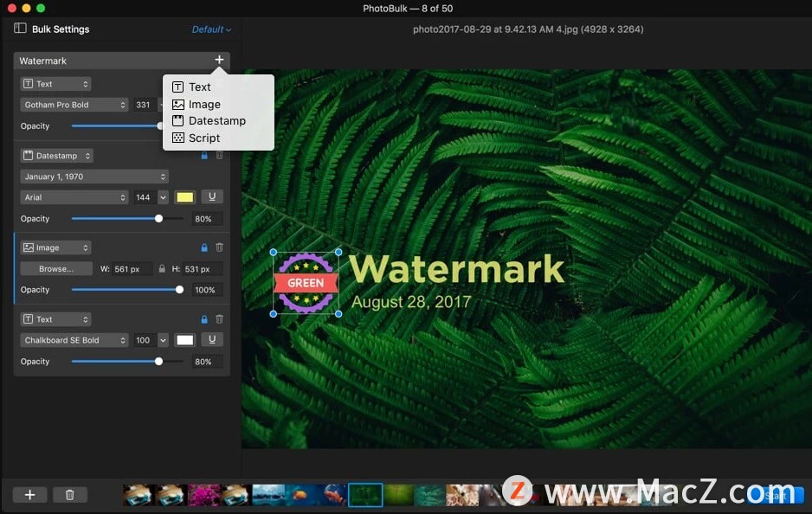The width and height of the screenshot is (812, 514).
Task: Select the first thumbnail in the filmstrip
Action: (x=139, y=495)
